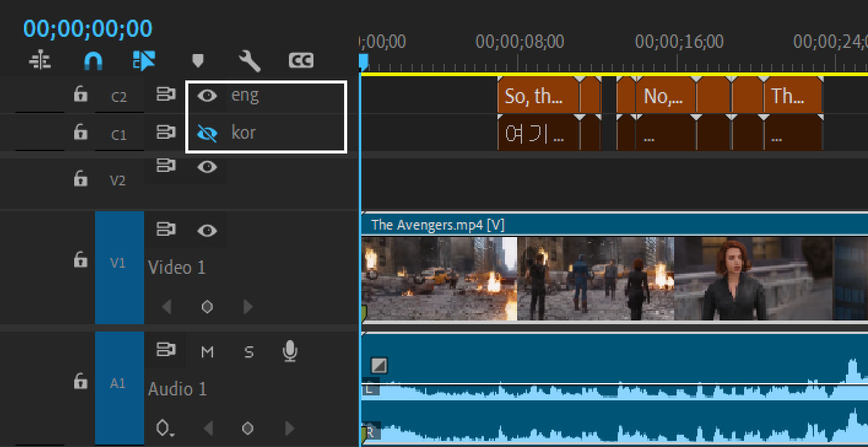The width and height of the screenshot is (868, 447).
Task: Select the 'No,...' English caption clip
Action: [666, 96]
